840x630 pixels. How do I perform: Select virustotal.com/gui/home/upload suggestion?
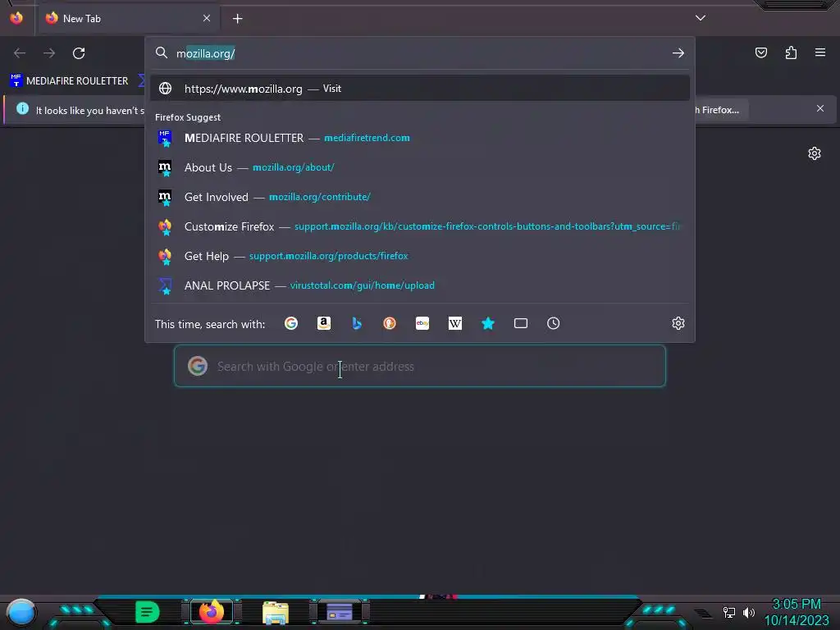click(x=420, y=285)
